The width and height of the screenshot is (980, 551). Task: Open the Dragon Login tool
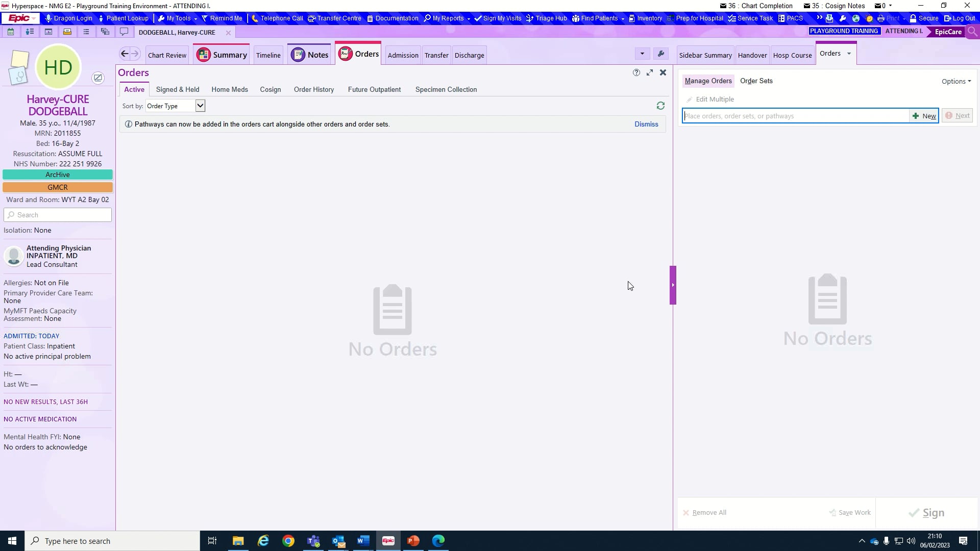coord(69,18)
